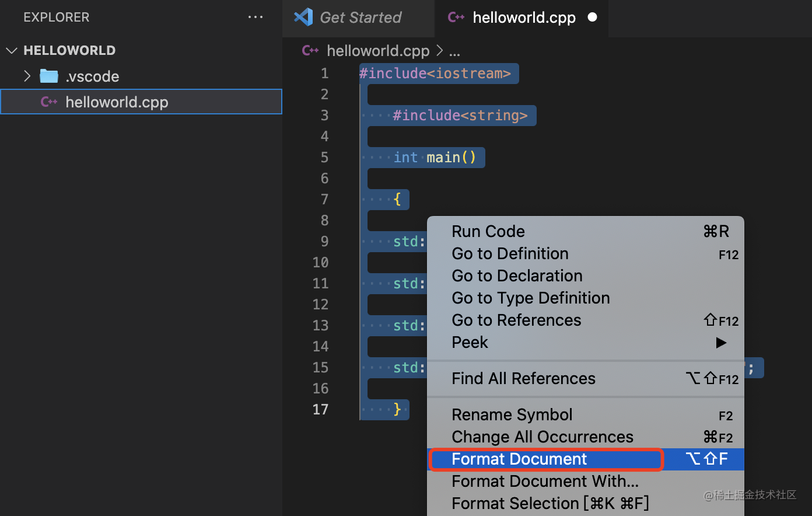This screenshot has height=516, width=812.
Task: Click the Go to Definition menu entry
Action: coord(509,253)
